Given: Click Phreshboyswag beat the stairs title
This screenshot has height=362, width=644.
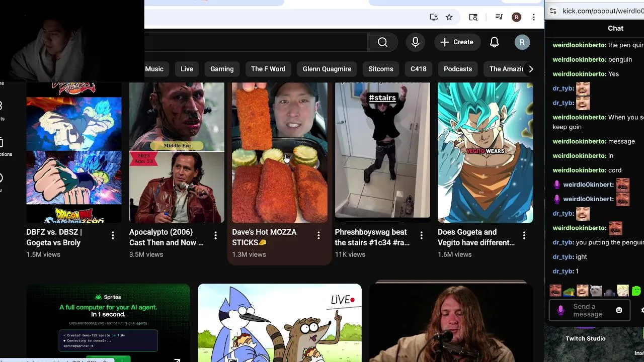Looking at the screenshot, I should pyautogui.click(x=372, y=237).
